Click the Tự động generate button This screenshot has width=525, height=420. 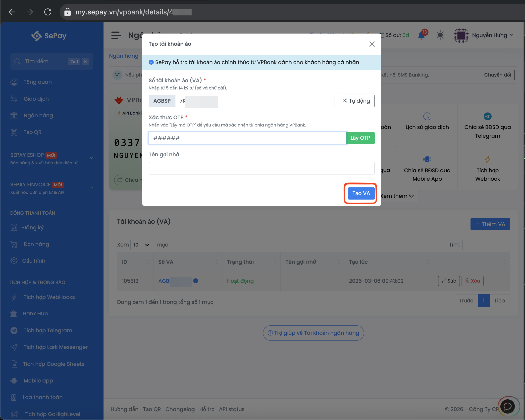pos(356,101)
